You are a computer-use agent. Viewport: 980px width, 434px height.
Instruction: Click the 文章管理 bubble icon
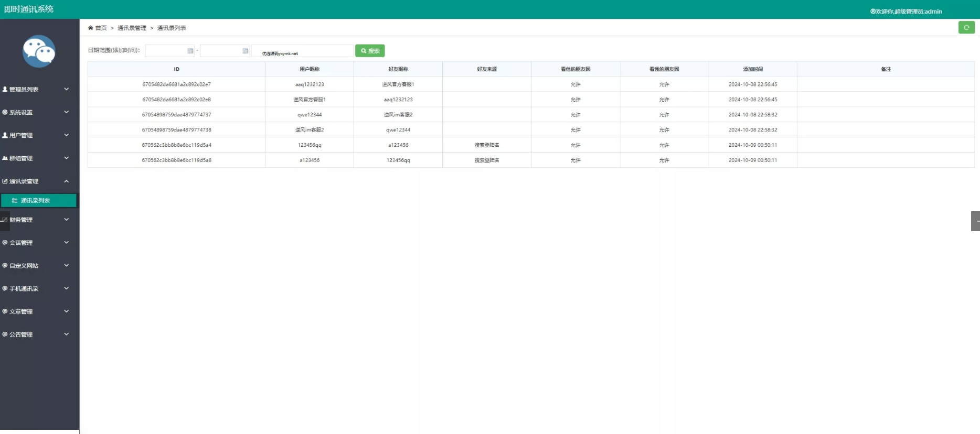[5, 311]
